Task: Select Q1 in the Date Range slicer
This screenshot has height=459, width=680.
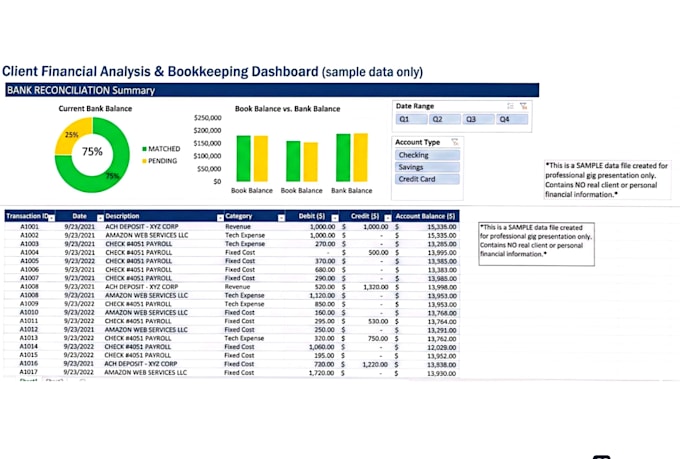Action: [x=411, y=119]
